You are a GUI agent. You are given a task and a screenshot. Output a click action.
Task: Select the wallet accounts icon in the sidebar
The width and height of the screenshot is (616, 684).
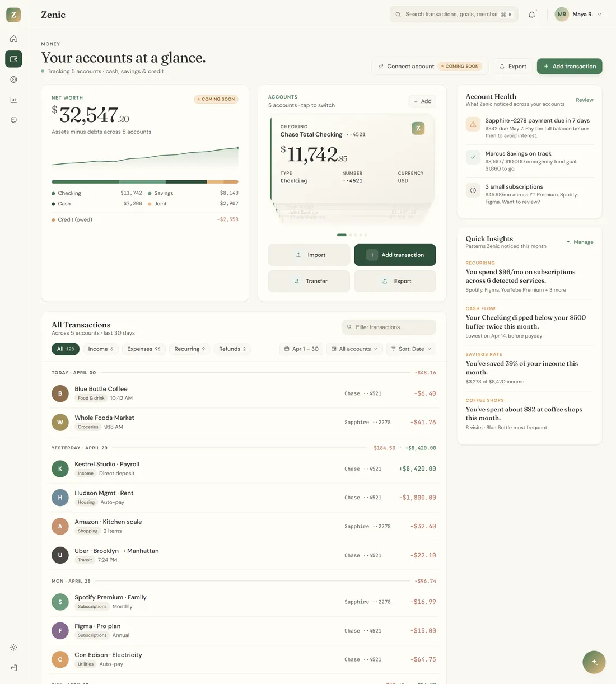pos(13,59)
